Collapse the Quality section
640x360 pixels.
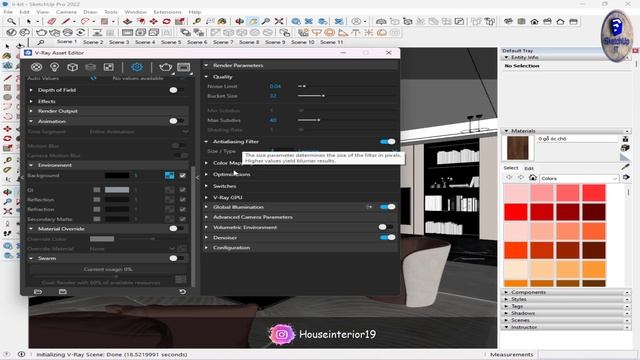coord(206,76)
